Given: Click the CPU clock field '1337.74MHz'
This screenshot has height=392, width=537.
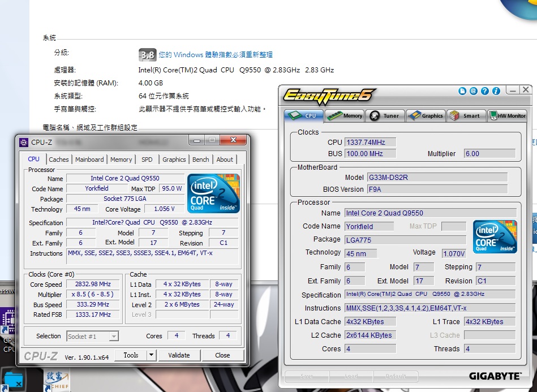Looking at the screenshot, I should tap(370, 143).
